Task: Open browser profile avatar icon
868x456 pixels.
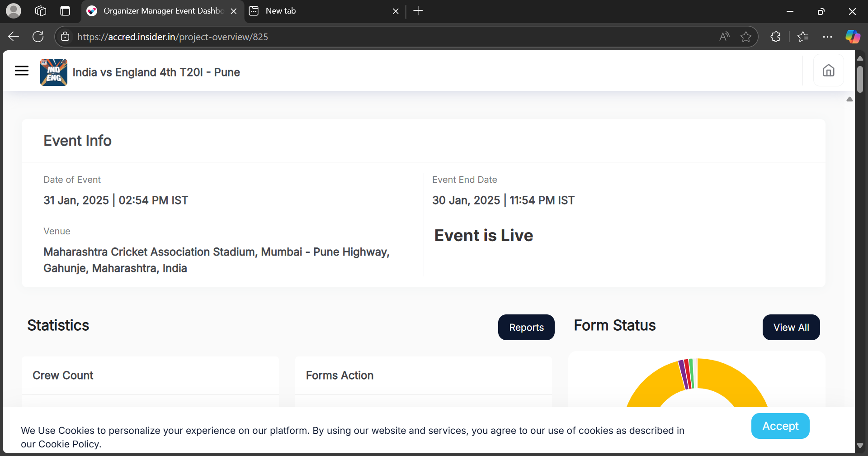Action: [14, 11]
